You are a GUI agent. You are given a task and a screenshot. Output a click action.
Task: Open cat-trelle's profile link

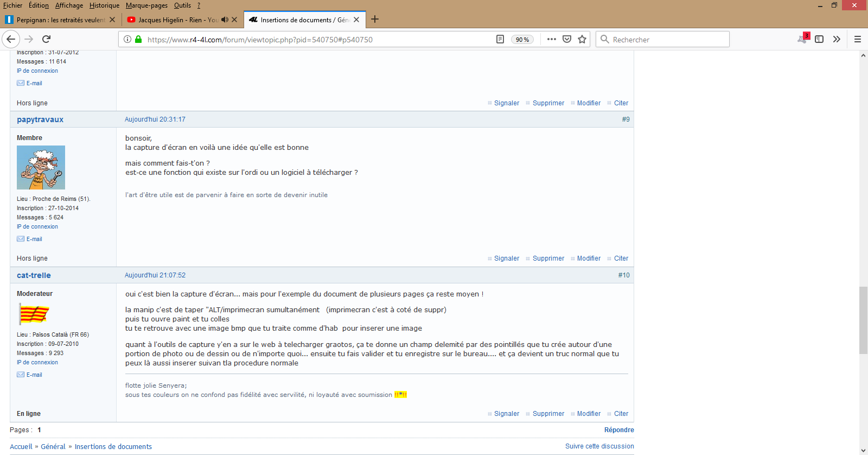pos(34,275)
